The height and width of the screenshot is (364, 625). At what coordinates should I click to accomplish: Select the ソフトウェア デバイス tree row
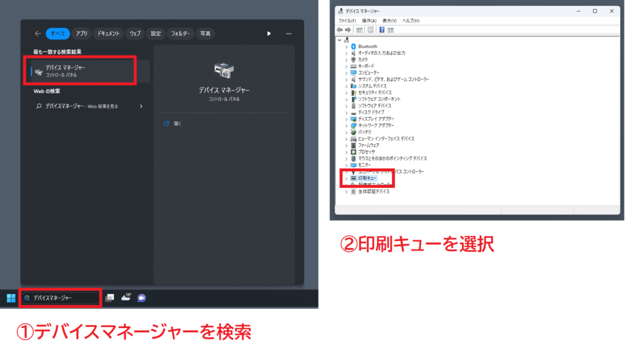coord(375,106)
